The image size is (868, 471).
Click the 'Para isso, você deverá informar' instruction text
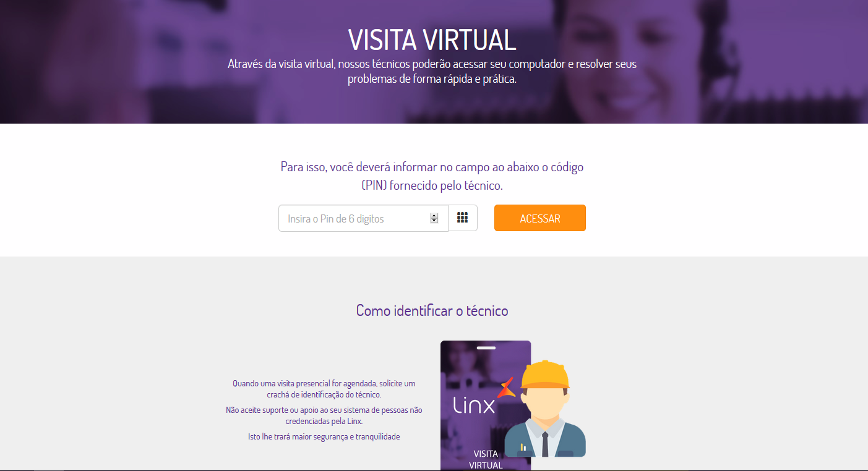(432, 176)
